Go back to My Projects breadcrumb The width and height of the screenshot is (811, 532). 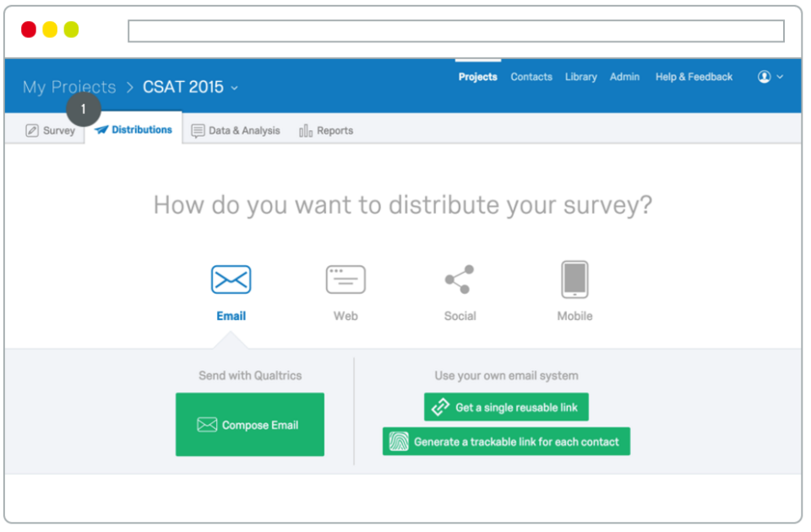[69, 87]
